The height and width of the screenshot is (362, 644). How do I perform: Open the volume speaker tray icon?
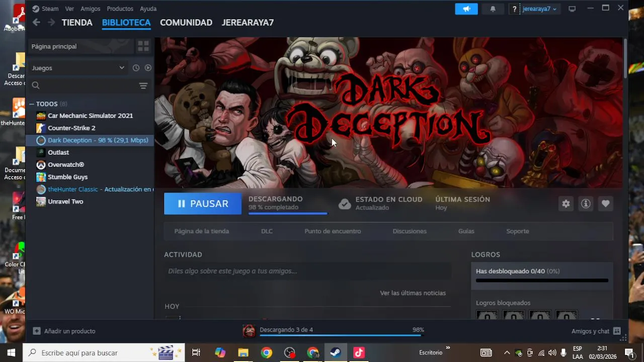click(x=552, y=352)
